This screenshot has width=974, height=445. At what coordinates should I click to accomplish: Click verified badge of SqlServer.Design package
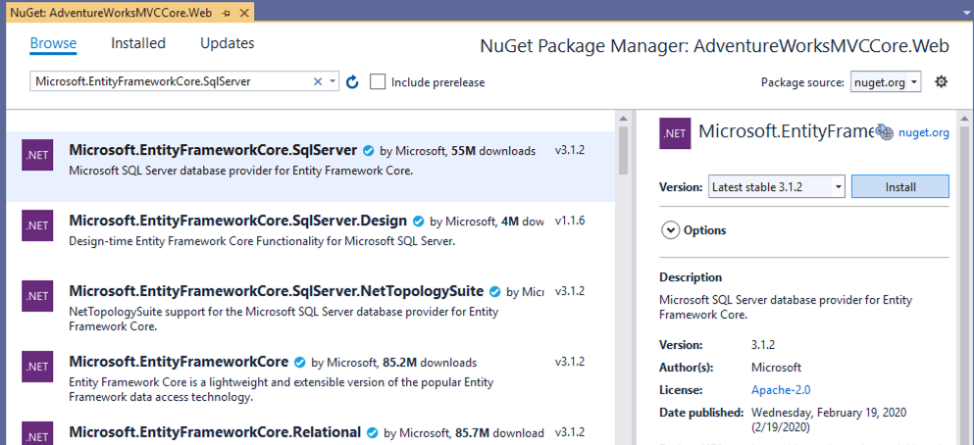[419, 221]
